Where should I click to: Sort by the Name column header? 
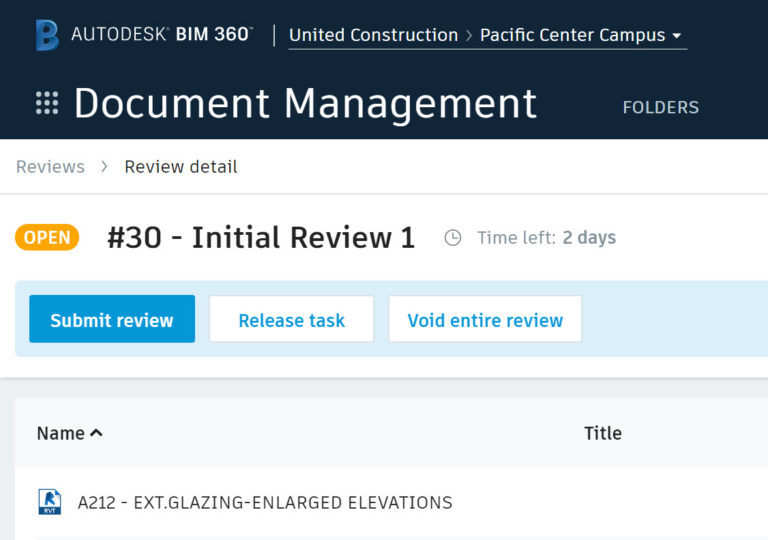[61, 433]
